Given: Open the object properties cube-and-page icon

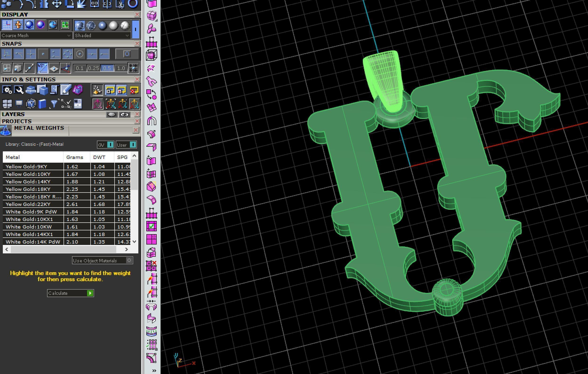Looking at the screenshot, I should [42, 90].
